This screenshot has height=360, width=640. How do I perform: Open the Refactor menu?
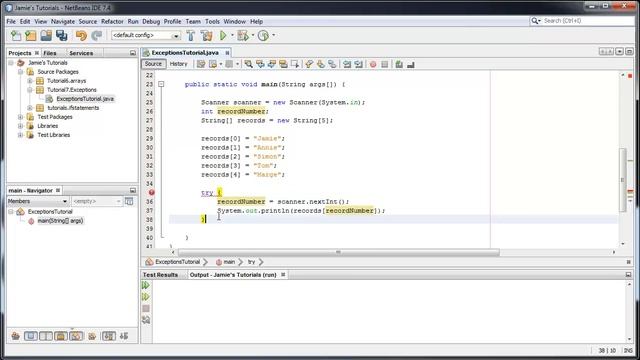click(x=112, y=22)
